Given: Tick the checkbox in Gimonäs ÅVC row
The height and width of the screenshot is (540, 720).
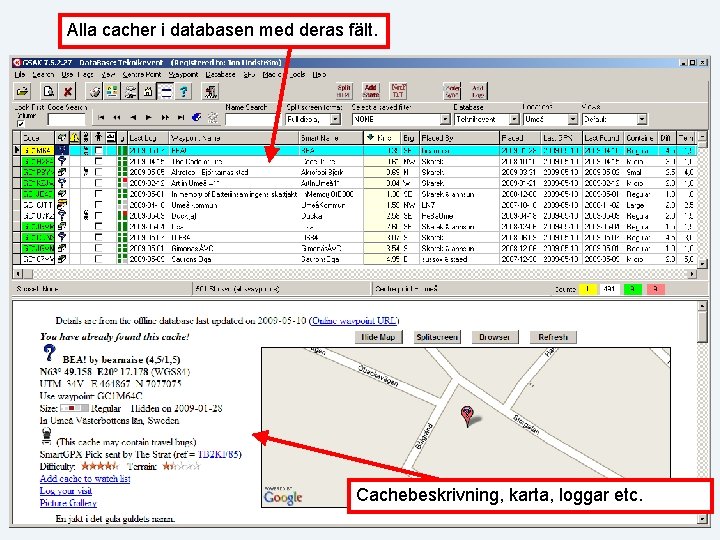Looking at the screenshot, I should [98, 248].
